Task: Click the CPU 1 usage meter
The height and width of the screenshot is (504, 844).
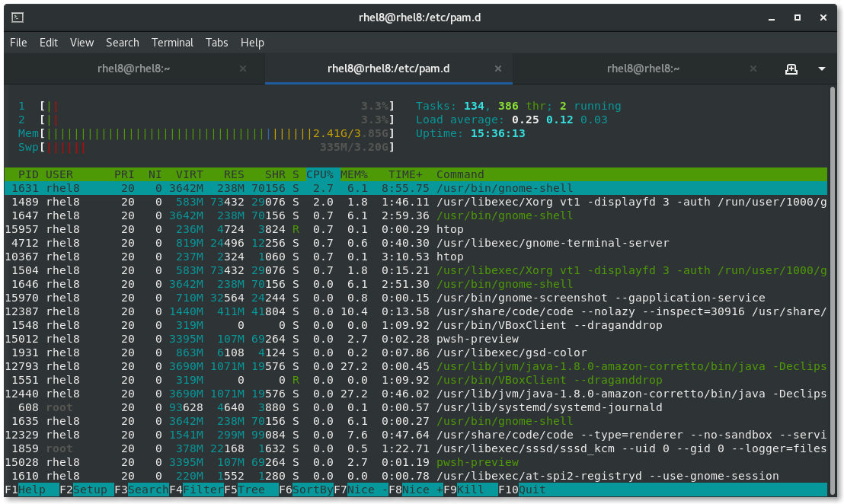Action: click(206, 106)
